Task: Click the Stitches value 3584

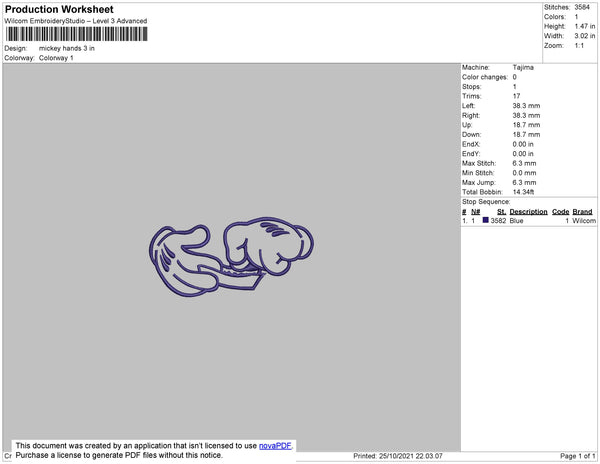Action: coord(582,7)
